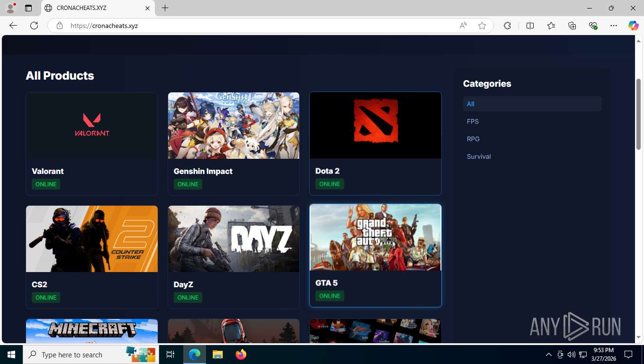Click ONLINE badge under Valorant
644x364 pixels.
pos(46,184)
